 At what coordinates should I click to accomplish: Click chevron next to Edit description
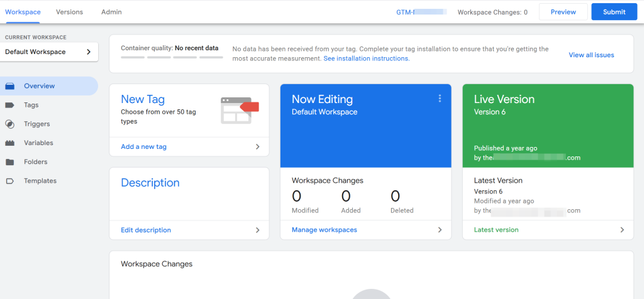[257, 230]
